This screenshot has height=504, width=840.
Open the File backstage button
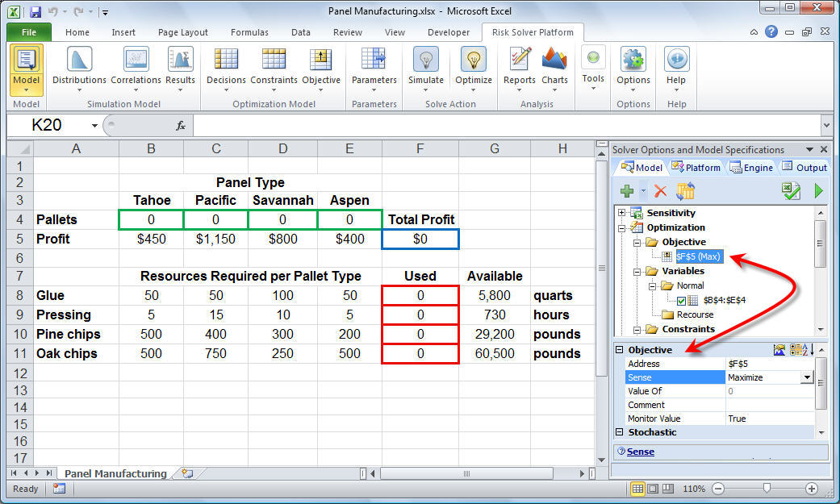point(29,32)
